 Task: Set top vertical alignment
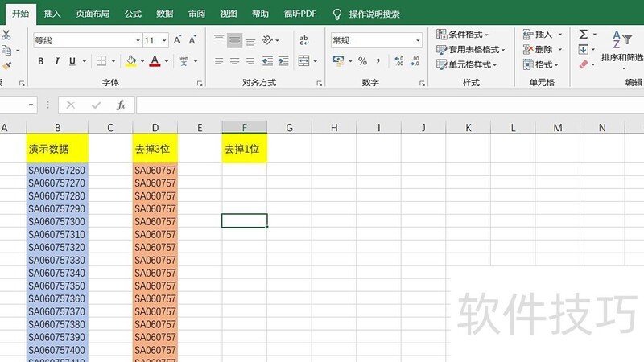[x=219, y=39]
